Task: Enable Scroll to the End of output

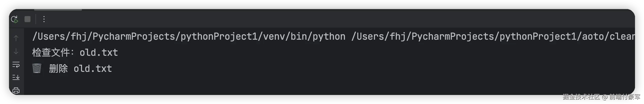Action: tap(16, 77)
